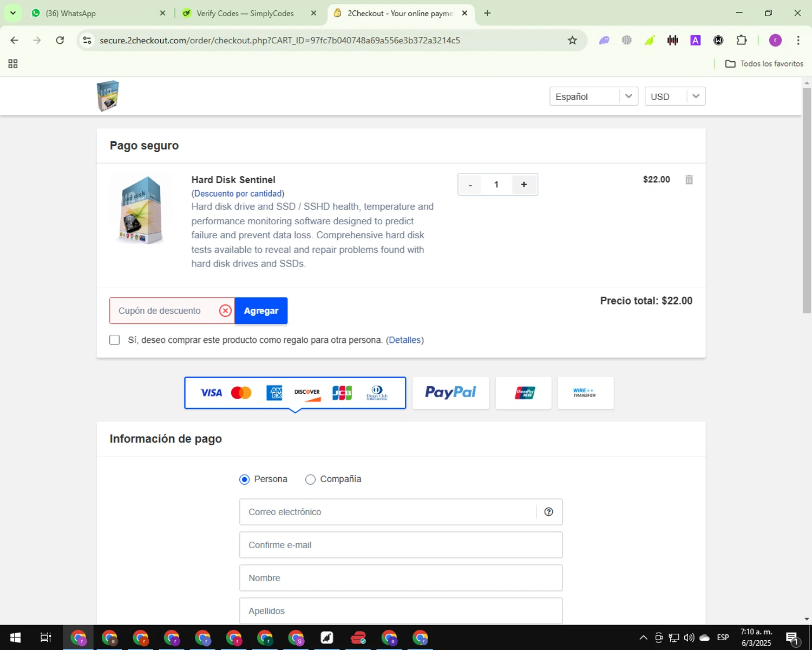
Task: Select credit card payment method
Action: point(295,393)
